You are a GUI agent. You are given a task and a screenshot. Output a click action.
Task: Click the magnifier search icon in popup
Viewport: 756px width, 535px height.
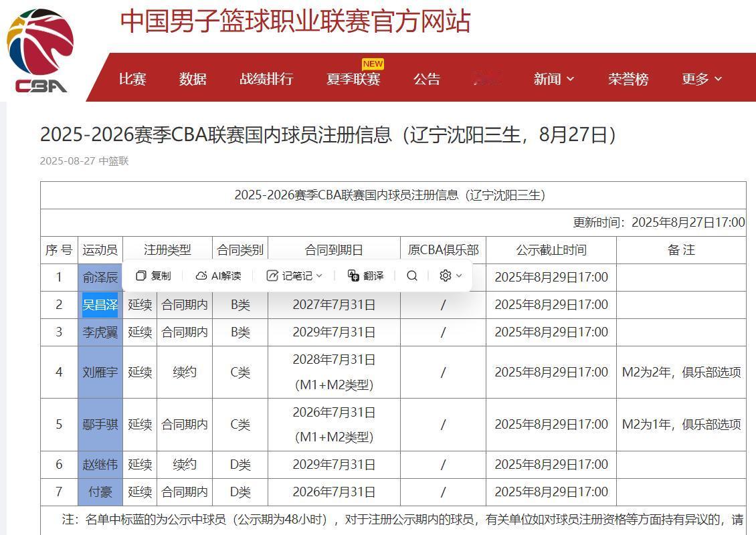pyautogui.click(x=412, y=276)
